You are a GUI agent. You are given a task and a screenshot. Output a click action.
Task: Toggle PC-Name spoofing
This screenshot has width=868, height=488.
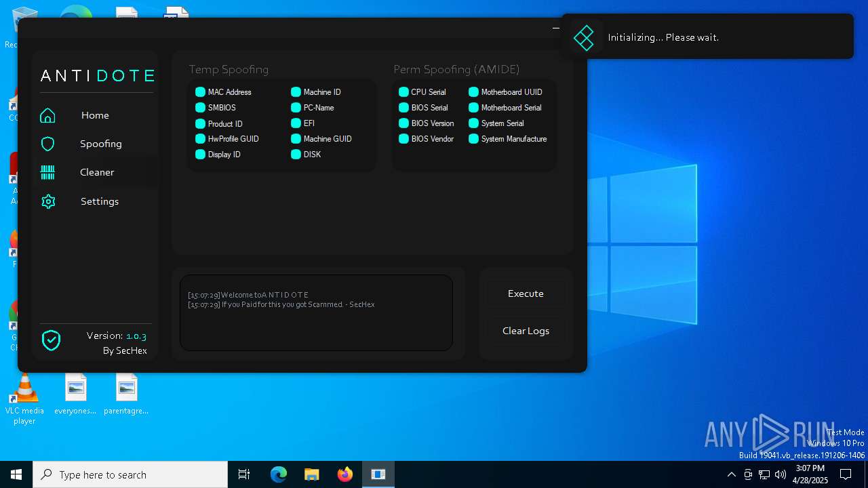[296, 107]
